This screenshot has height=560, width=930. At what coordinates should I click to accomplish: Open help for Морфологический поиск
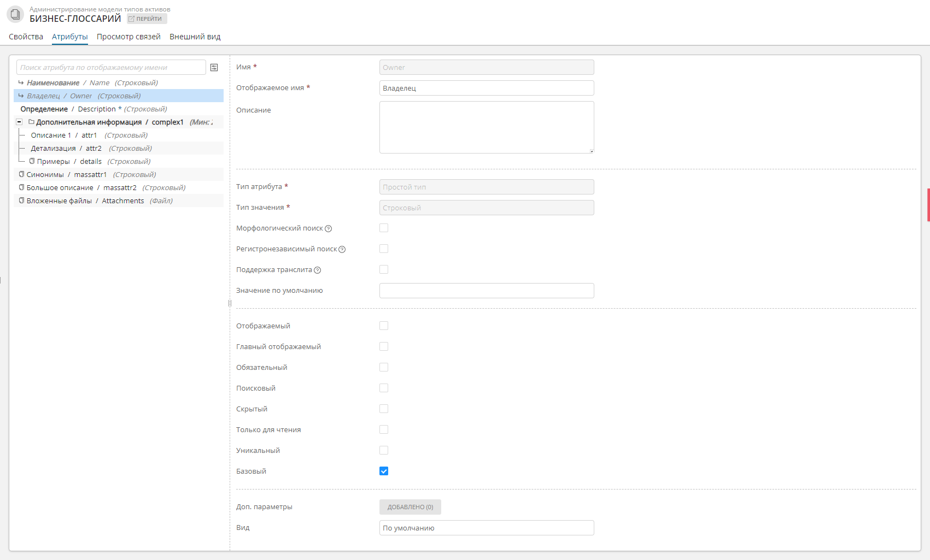pyautogui.click(x=329, y=228)
